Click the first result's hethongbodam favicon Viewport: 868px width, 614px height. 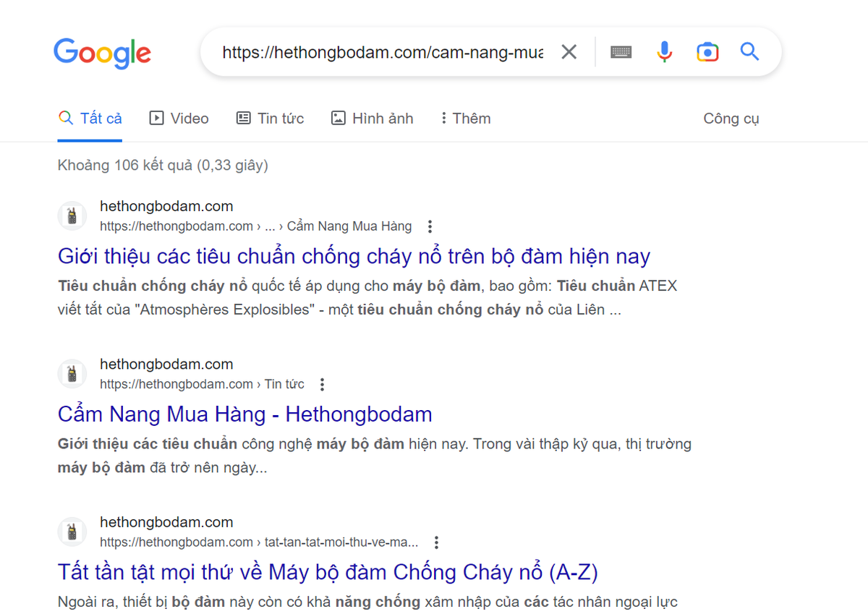click(x=72, y=216)
